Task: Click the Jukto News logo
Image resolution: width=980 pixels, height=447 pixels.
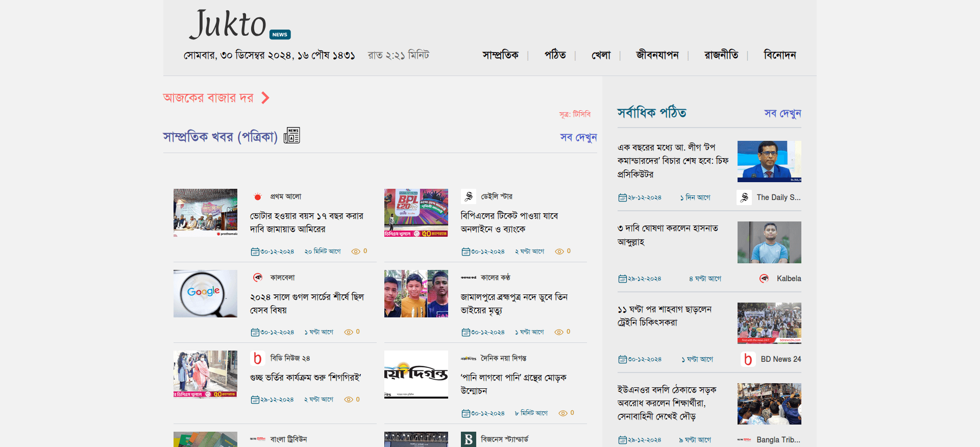Action: click(239, 25)
